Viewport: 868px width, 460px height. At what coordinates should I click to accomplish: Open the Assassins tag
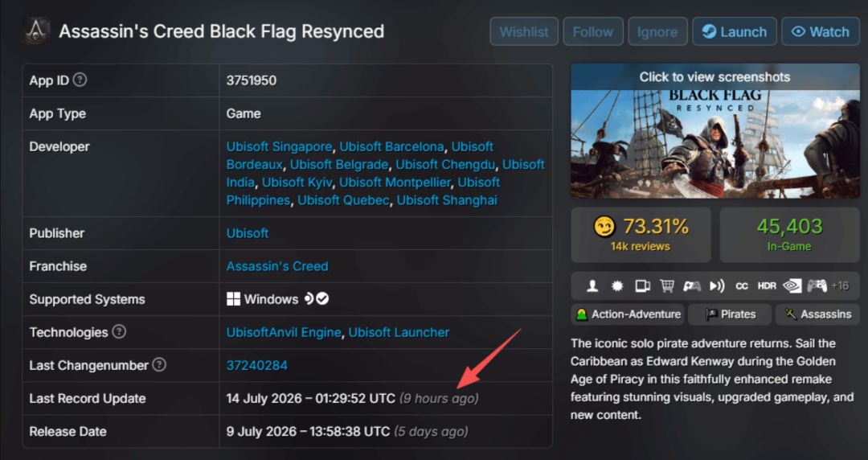coord(817,314)
